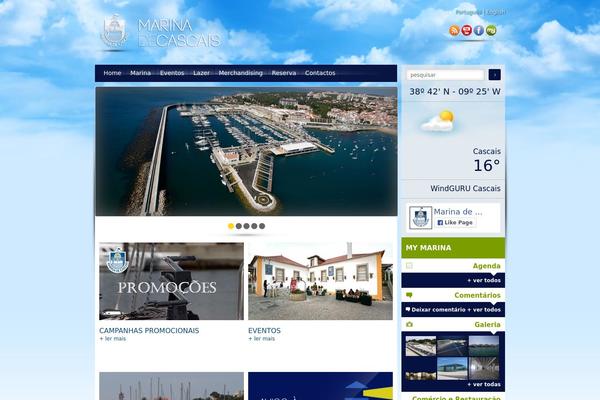The height and width of the screenshot is (400, 600).
Task: Select the second slider dot
Action: click(x=238, y=226)
